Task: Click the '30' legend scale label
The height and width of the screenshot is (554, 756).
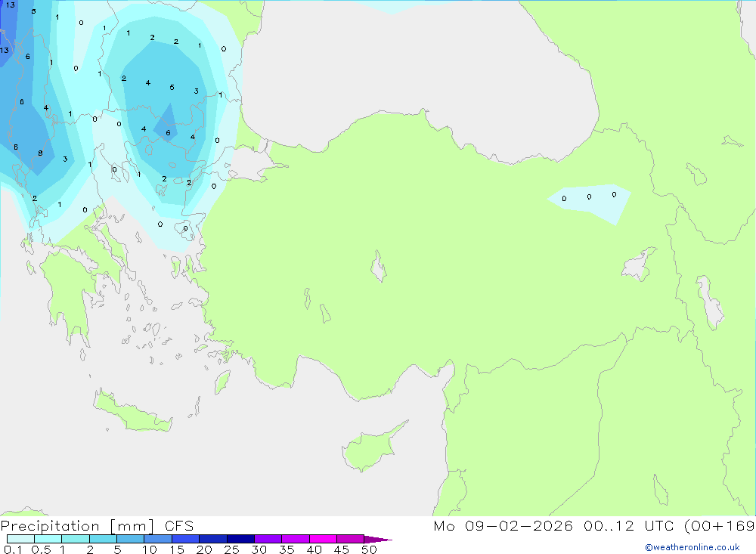Action: point(259,549)
